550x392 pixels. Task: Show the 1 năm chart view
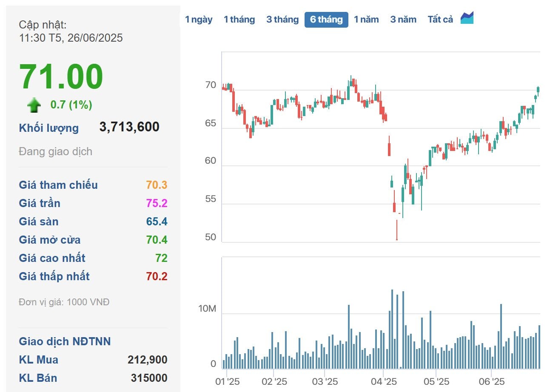pyautogui.click(x=366, y=20)
